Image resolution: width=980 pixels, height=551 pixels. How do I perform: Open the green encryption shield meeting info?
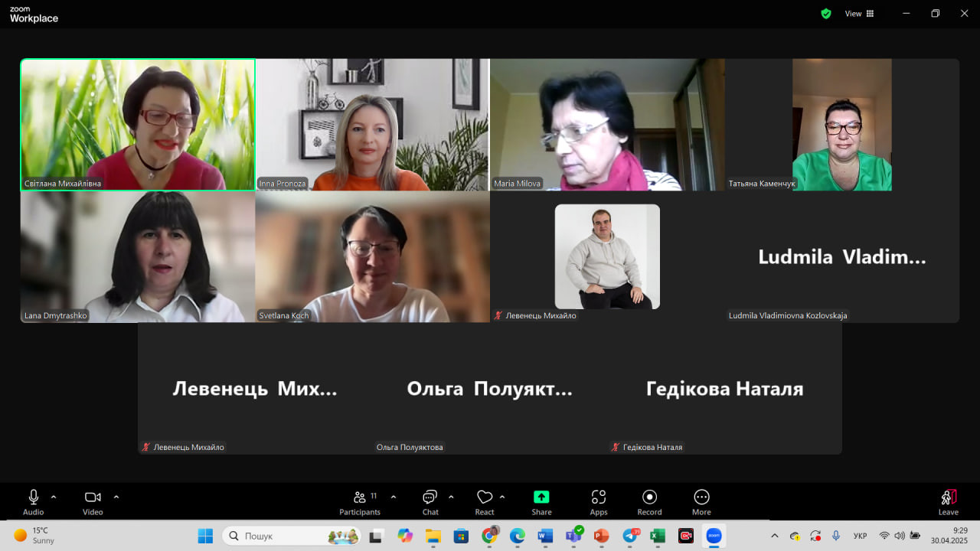click(826, 14)
